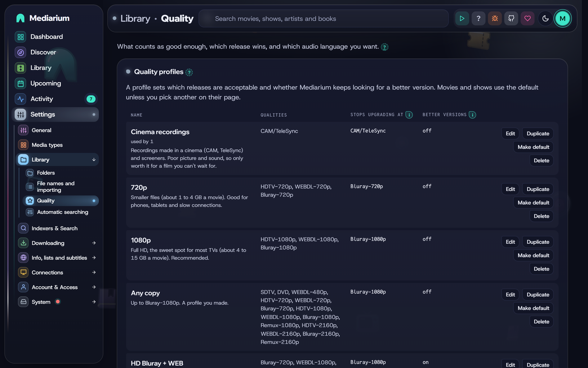
Task: Open File names and importing
Action: click(x=61, y=187)
